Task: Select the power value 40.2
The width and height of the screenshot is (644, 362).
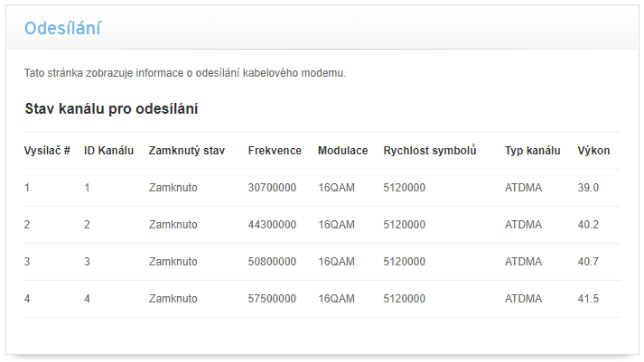Action: point(588,225)
